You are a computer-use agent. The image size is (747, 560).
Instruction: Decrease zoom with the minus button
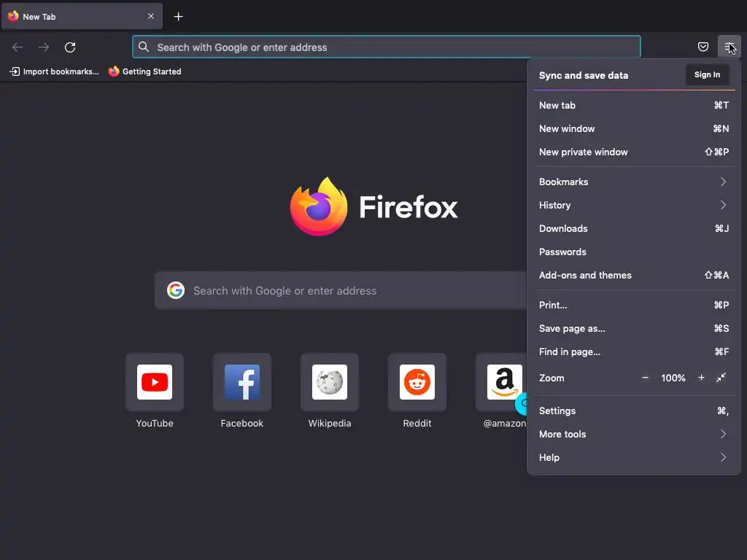click(x=645, y=378)
